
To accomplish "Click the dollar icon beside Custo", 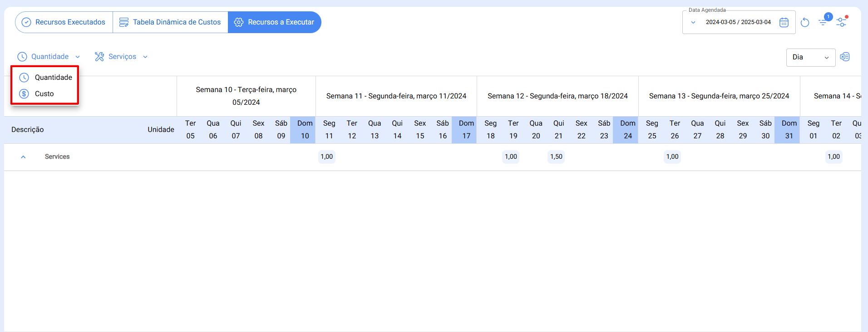I will [24, 94].
